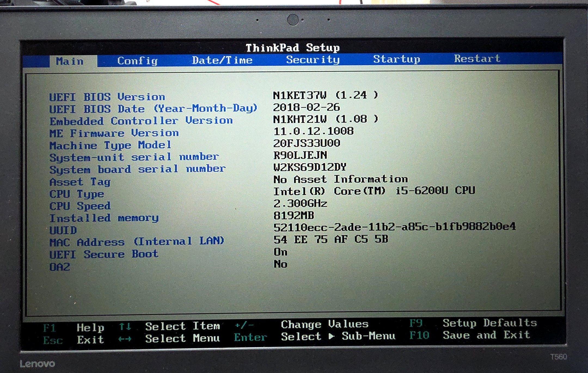Screen dimensions: 588x373
Task: Click the No Asset Information value
Action: 341,179
